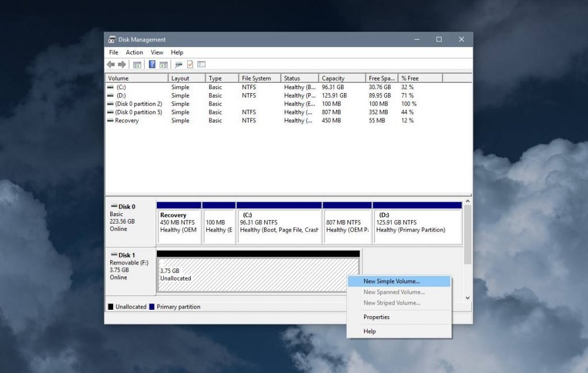Choose Properties from the context menu
This screenshot has height=373, width=588.
coord(377,317)
